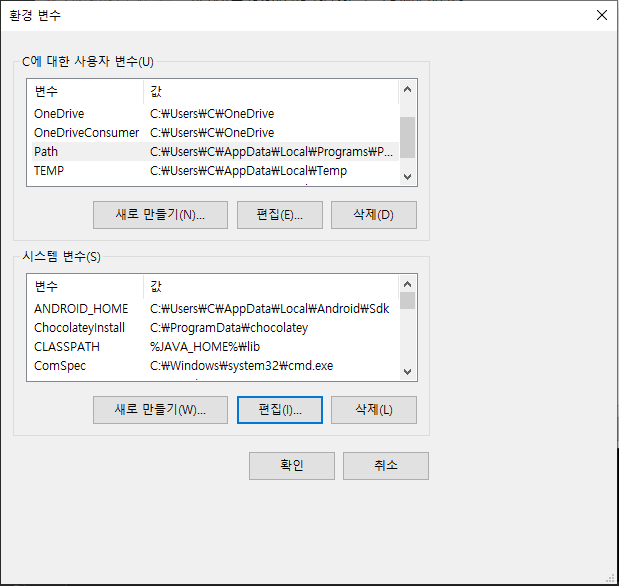
Task: Click 값 column header in system list
Action: 271,286
